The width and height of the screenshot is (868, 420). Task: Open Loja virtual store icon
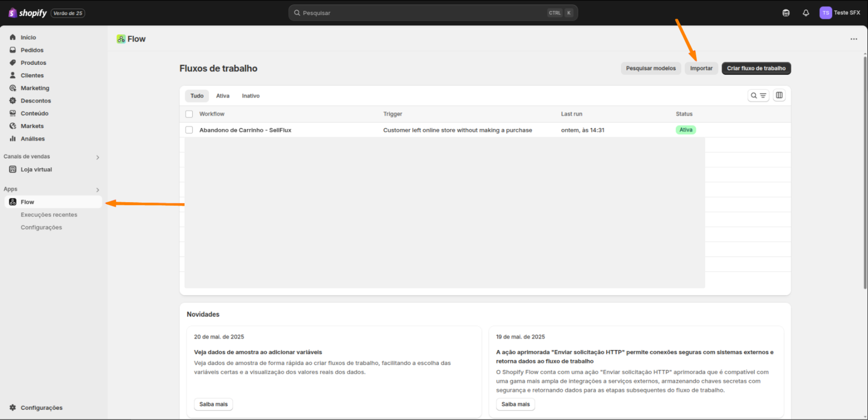(x=13, y=169)
